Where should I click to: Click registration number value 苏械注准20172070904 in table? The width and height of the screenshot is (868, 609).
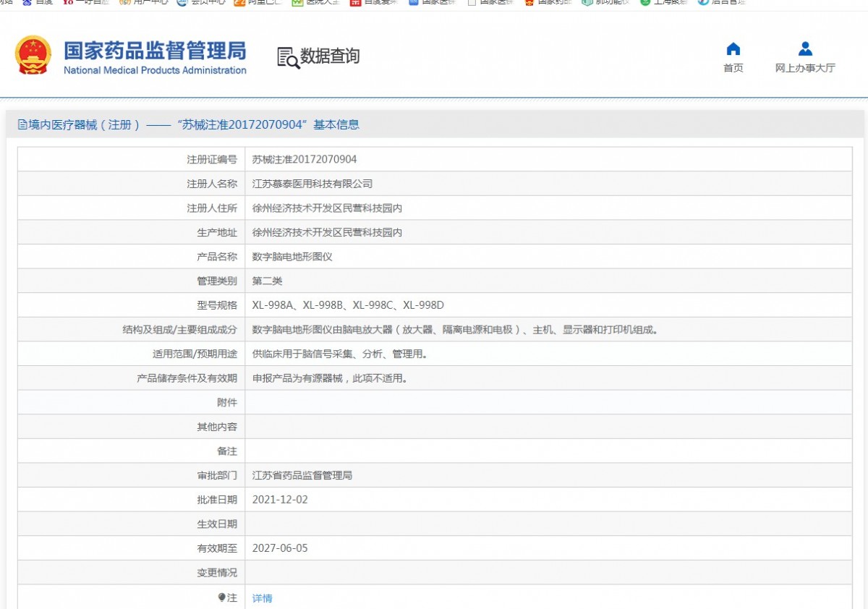coord(304,159)
